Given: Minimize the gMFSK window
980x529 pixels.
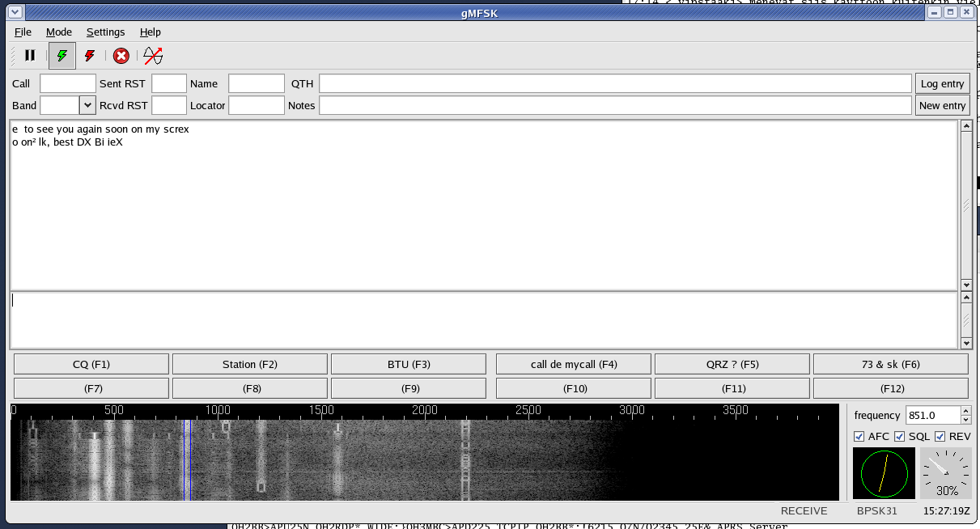Looking at the screenshot, I should (934, 14).
